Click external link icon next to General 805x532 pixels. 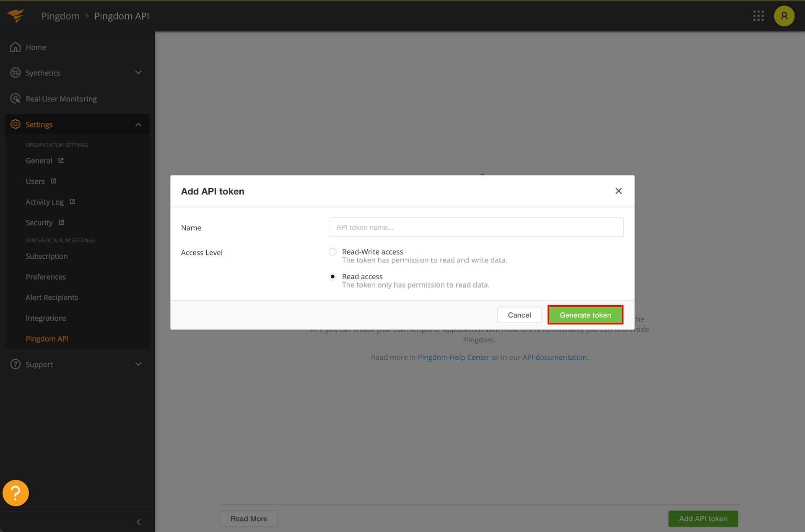tap(61, 160)
